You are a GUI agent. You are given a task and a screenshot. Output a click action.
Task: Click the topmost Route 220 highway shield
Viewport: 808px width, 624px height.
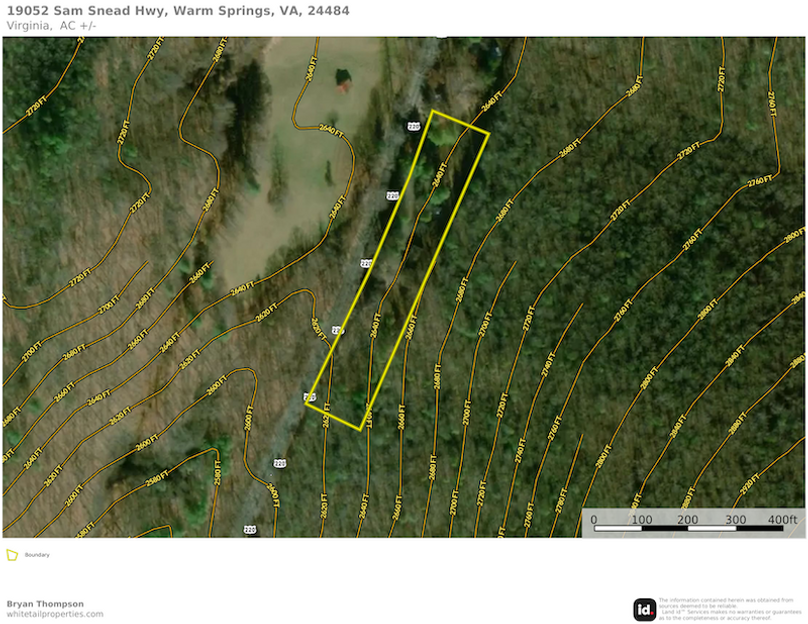413,126
